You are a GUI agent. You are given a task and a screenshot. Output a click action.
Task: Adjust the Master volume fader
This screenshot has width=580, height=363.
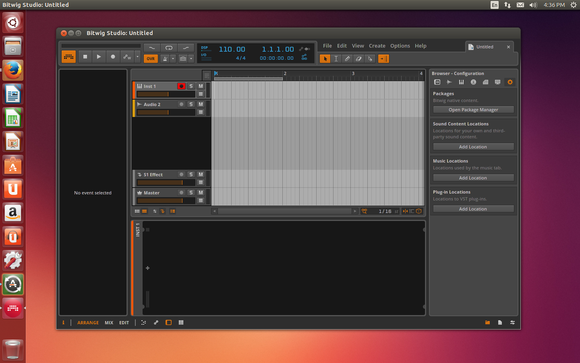click(166, 201)
